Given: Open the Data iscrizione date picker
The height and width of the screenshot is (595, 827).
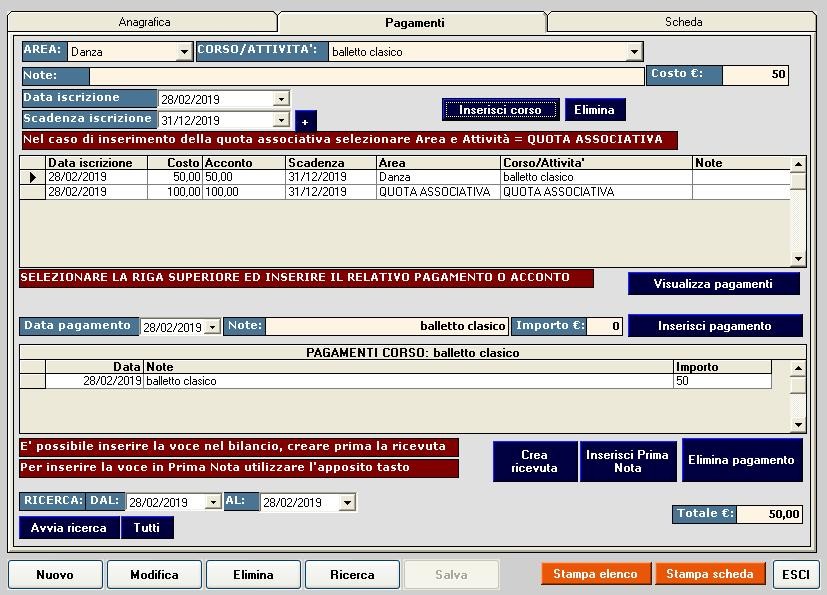Looking at the screenshot, I should coord(282,99).
